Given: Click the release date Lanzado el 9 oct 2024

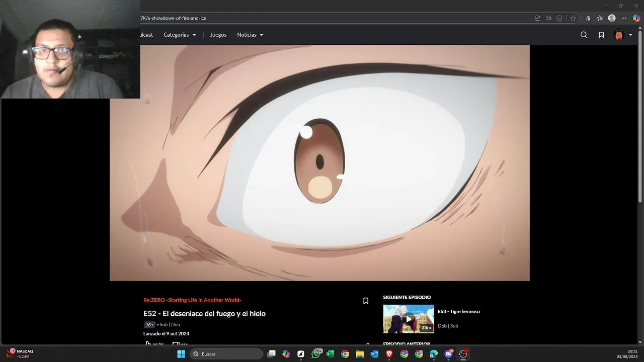Looking at the screenshot, I should coord(166,334).
